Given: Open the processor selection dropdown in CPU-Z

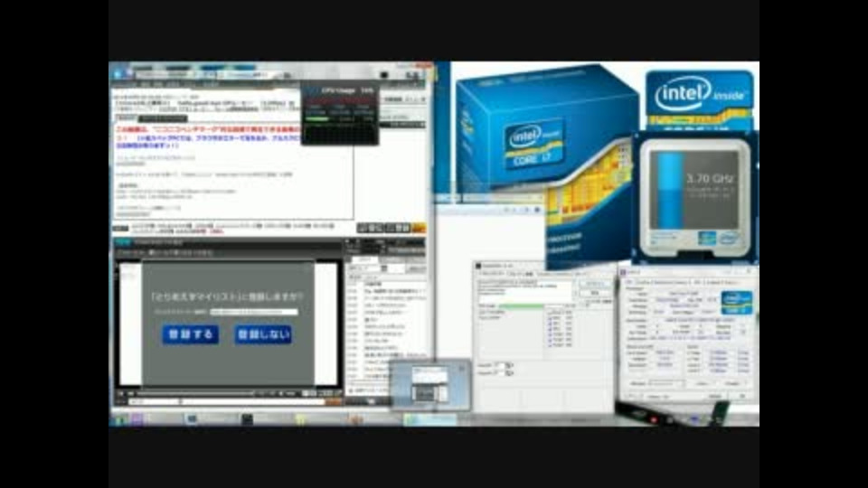Looking at the screenshot, I should [x=666, y=383].
